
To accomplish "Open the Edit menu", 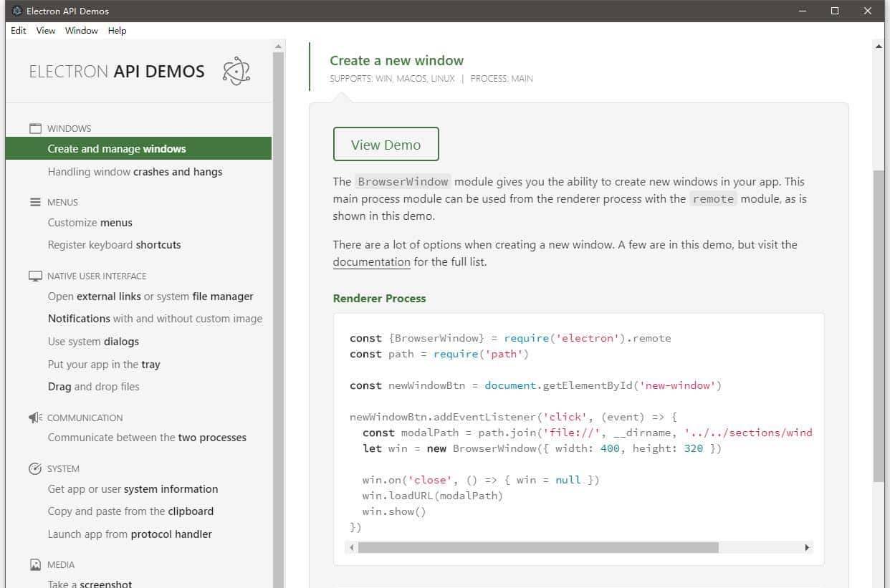I will [19, 31].
